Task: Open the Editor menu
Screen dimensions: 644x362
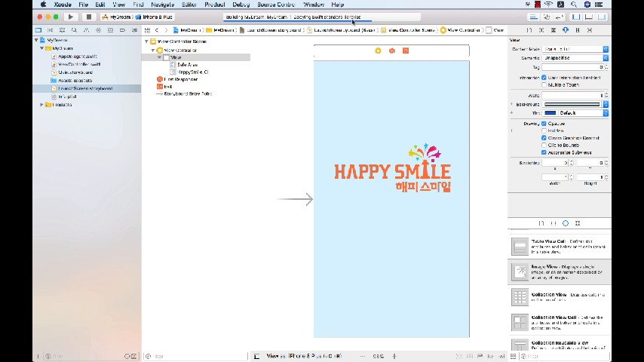Action: coord(189,5)
